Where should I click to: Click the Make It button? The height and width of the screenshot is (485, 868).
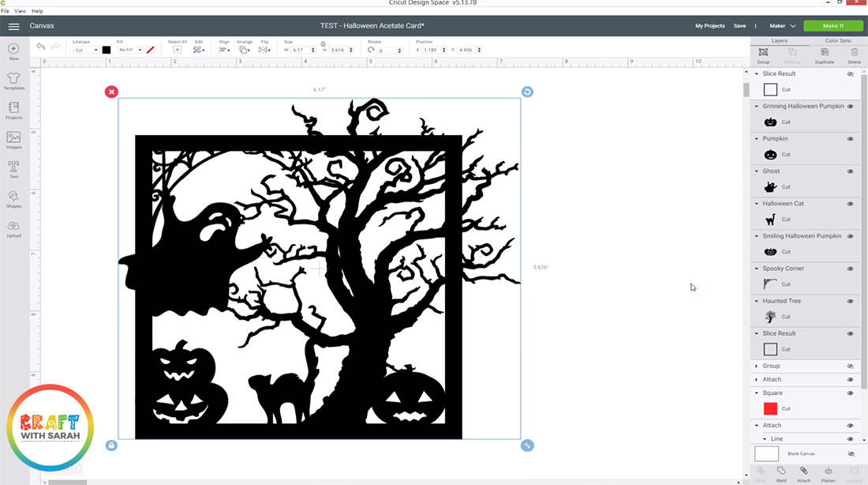tap(832, 26)
